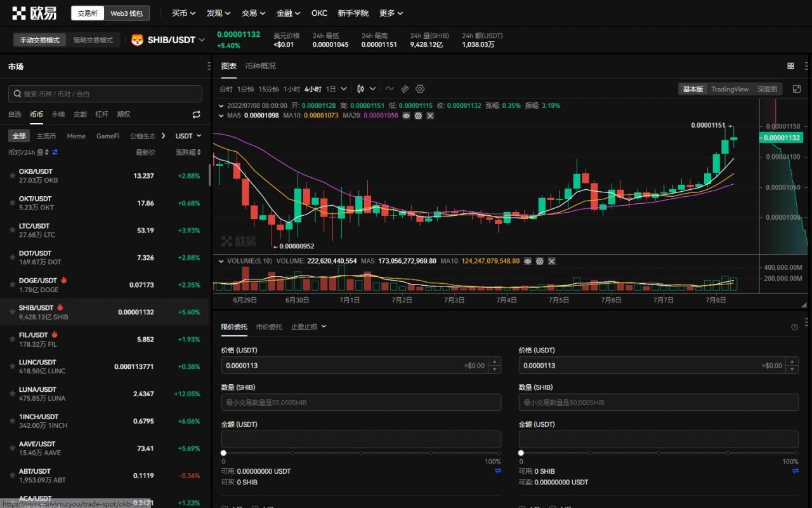812x508 pixels.
Task: Open the chart indicator line icon
Action: [389, 89]
